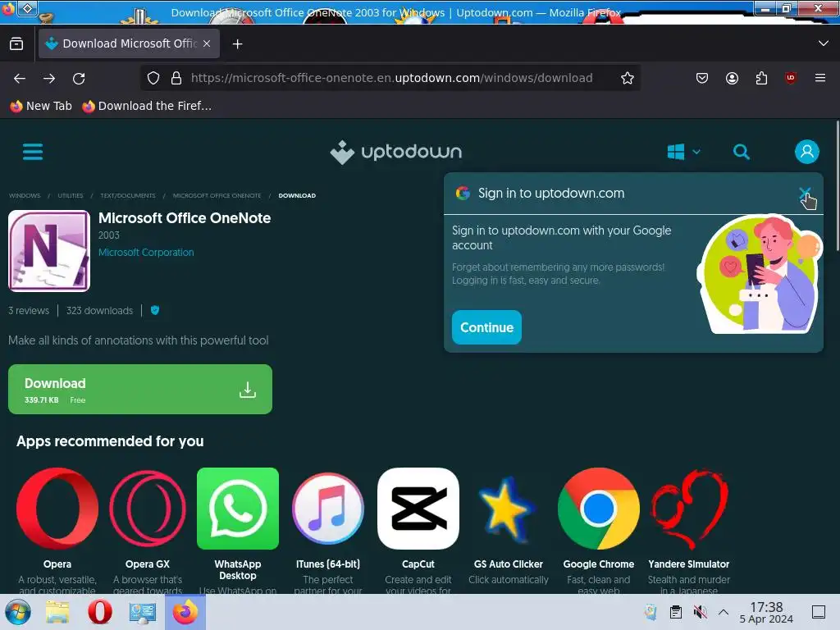Image resolution: width=840 pixels, height=630 pixels.
Task: Show hidden tray icons chevron
Action: pos(724,612)
